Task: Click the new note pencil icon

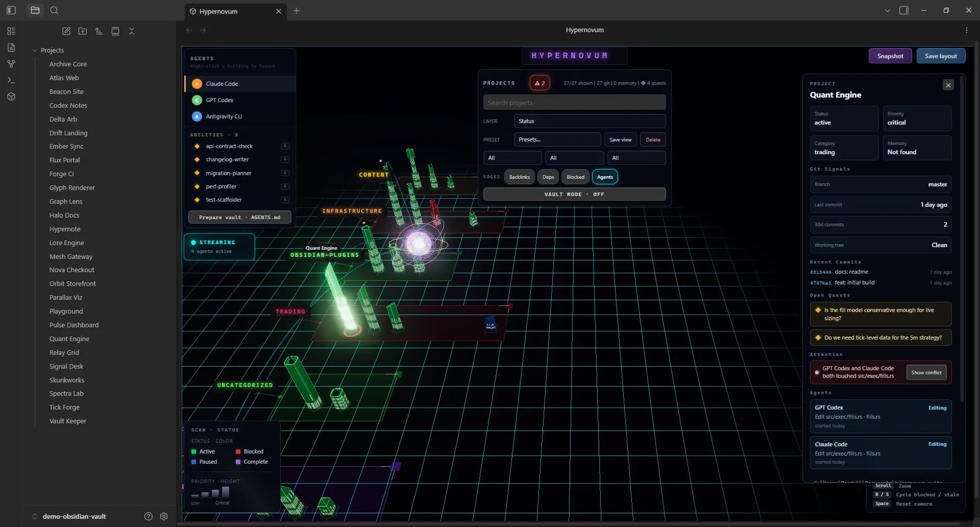Action: [x=66, y=31]
